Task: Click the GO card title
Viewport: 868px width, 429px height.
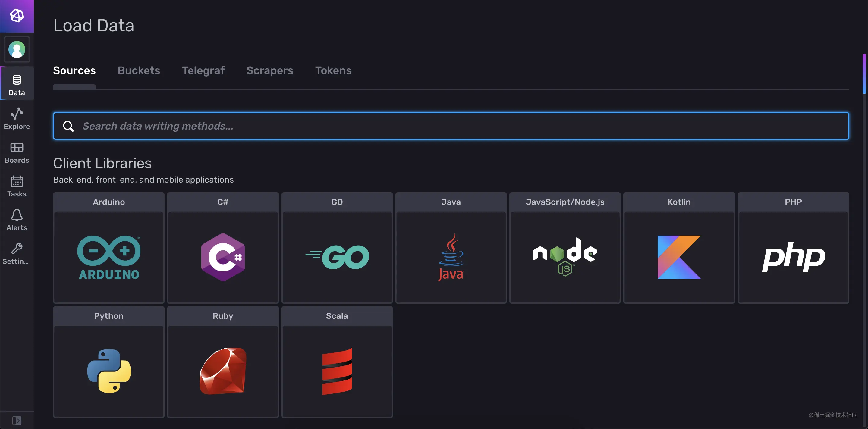Action: tap(337, 202)
